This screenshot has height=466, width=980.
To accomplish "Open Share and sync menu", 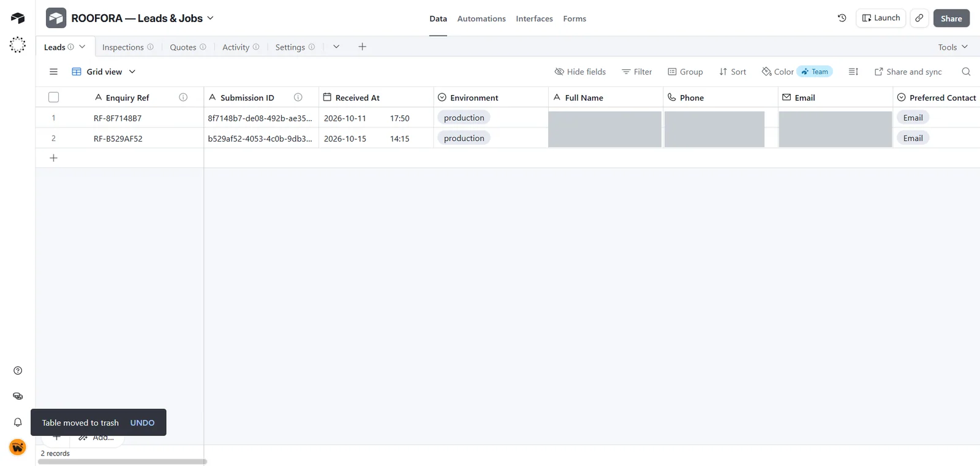I will pos(908,72).
